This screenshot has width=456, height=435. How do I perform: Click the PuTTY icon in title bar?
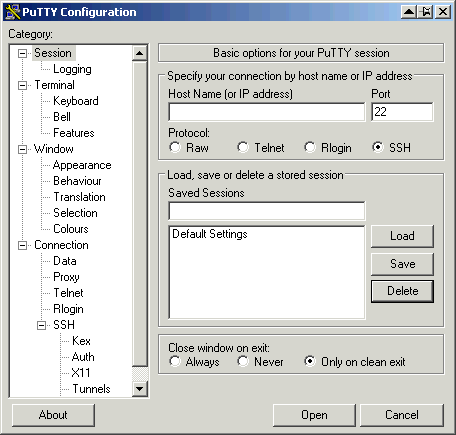(13, 12)
